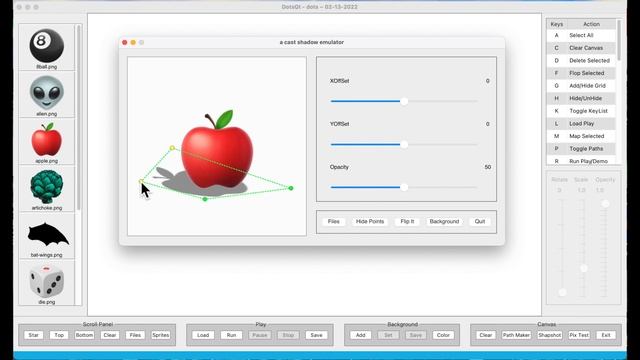The image size is (640, 360).
Task: Select the 'Delete Selected' key list row
Action: [x=581, y=60]
